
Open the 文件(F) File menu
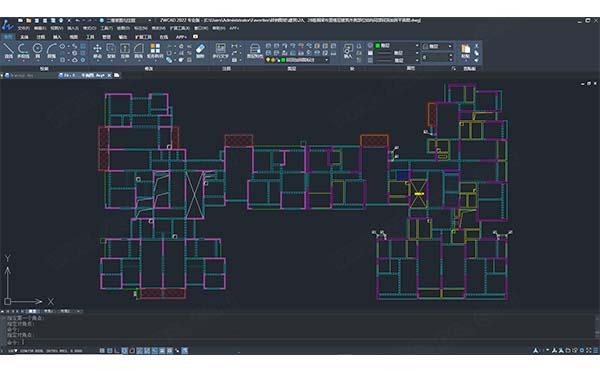click(23, 28)
